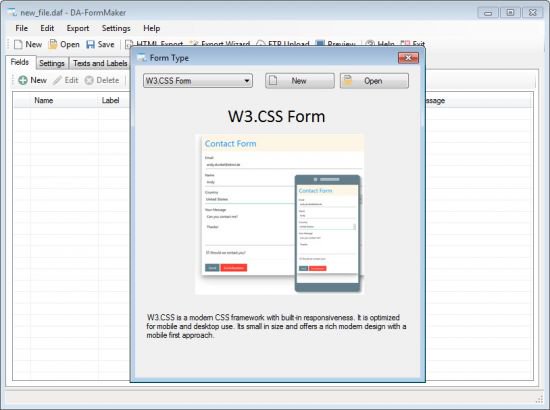Click the green plus New field icon
550x410 pixels.
[x=23, y=80]
